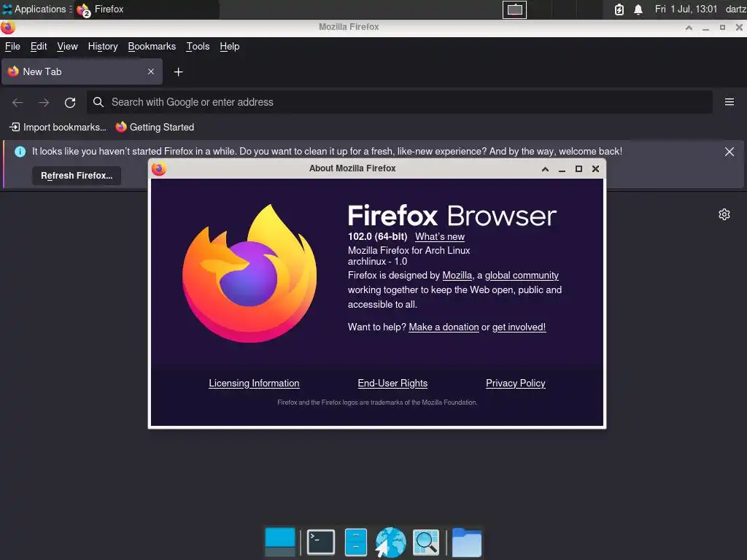
Task: Click the back navigation arrow
Action: (x=18, y=102)
